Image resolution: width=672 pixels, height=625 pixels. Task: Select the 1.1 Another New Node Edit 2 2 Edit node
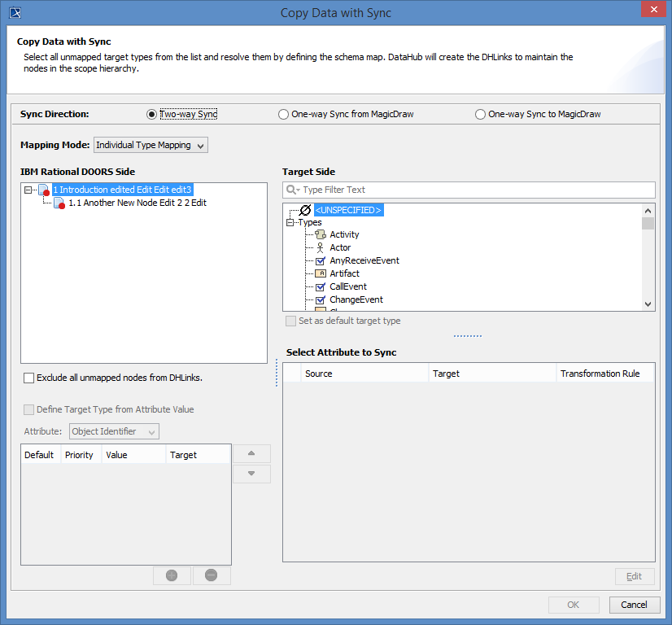pos(137,203)
